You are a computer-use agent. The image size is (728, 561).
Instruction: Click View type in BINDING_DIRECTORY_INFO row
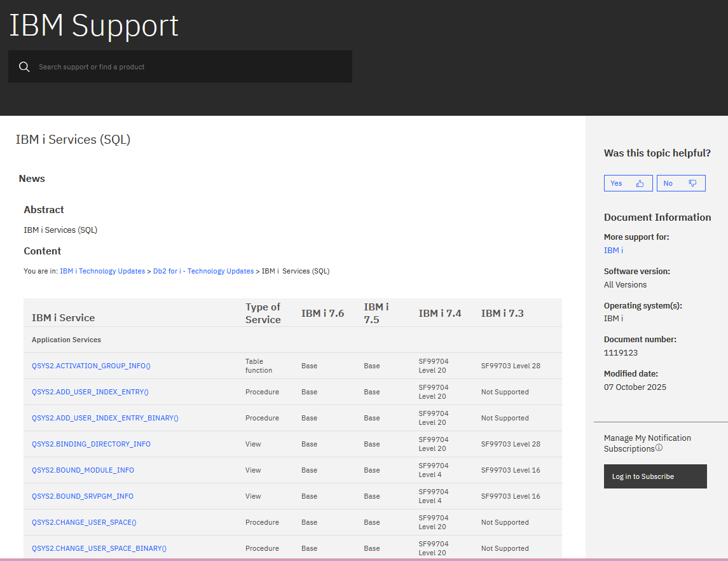coord(253,444)
